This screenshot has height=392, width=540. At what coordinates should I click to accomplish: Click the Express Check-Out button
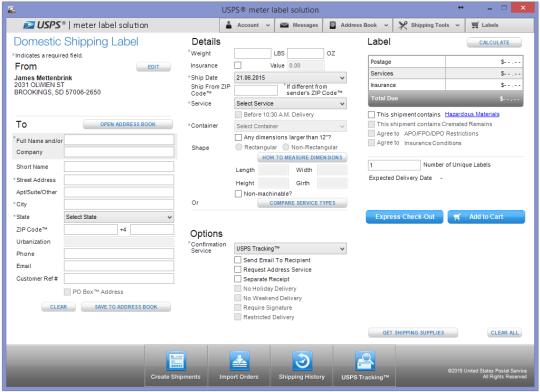click(x=405, y=217)
